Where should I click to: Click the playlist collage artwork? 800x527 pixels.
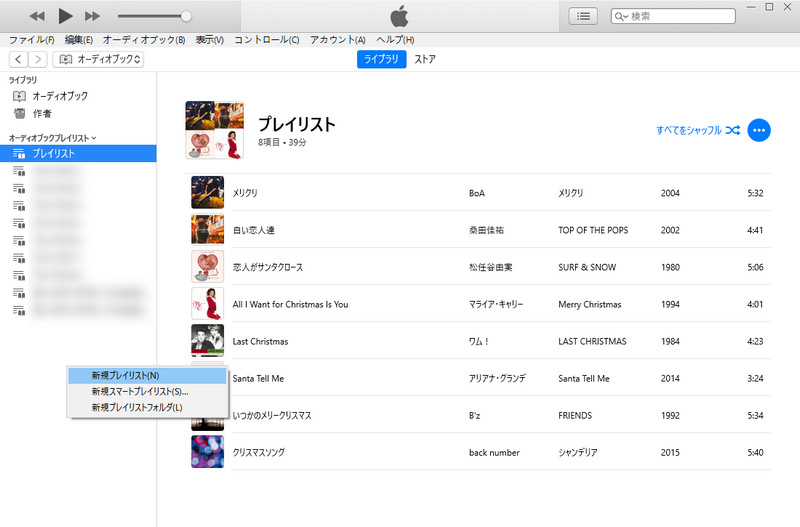pyautogui.click(x=214, y=130)
